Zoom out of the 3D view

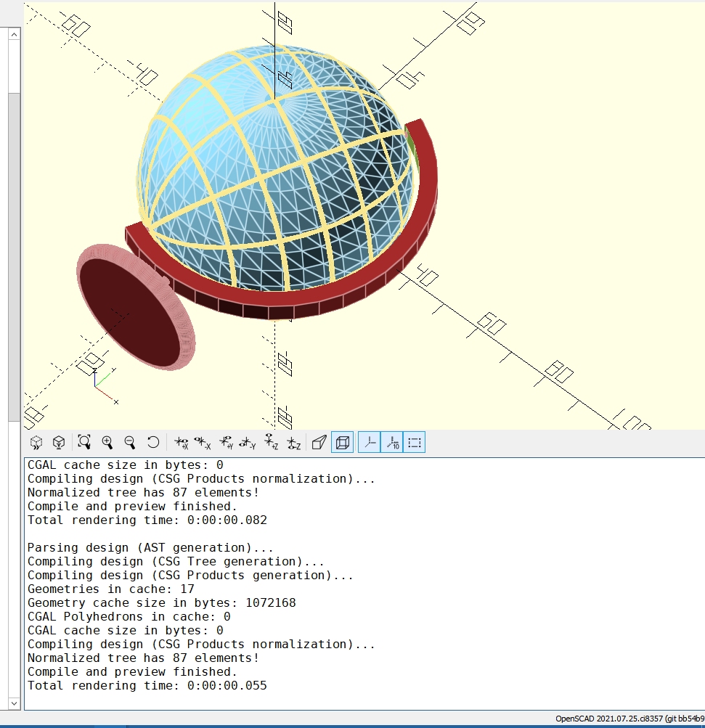click(130, 442)
